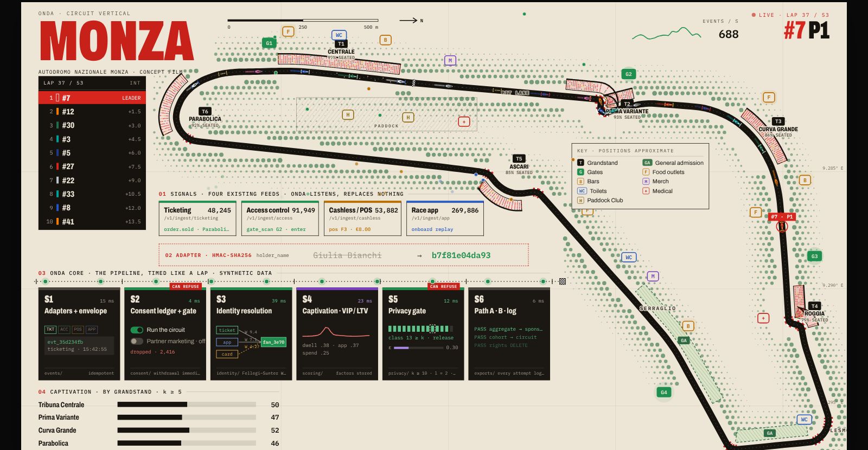Click the purple M merch marker near Centrale

tap(450, 60)
